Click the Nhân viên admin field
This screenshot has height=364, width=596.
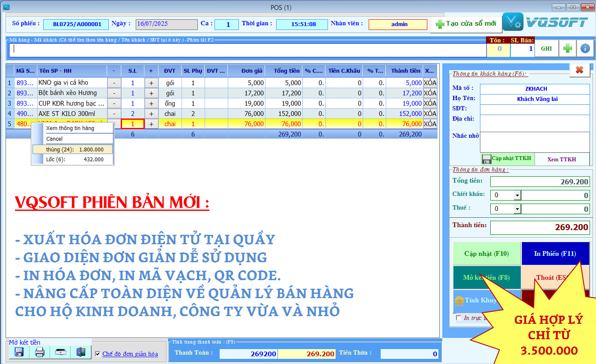(x=398, y=24)
